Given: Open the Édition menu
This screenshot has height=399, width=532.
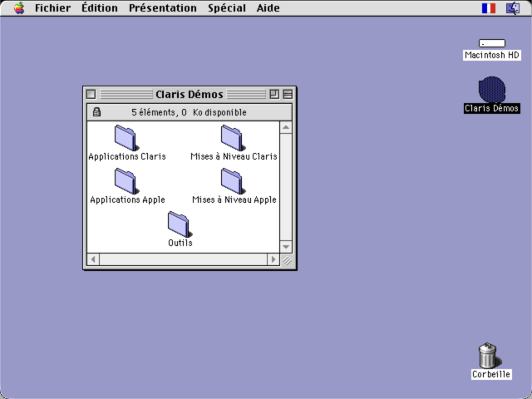Looking at the screenshot, I should point(100,7).
